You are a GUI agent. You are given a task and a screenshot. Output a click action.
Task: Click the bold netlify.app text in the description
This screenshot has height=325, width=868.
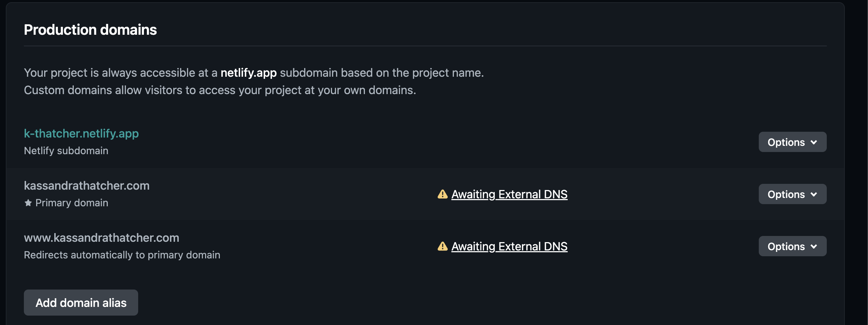248,73
